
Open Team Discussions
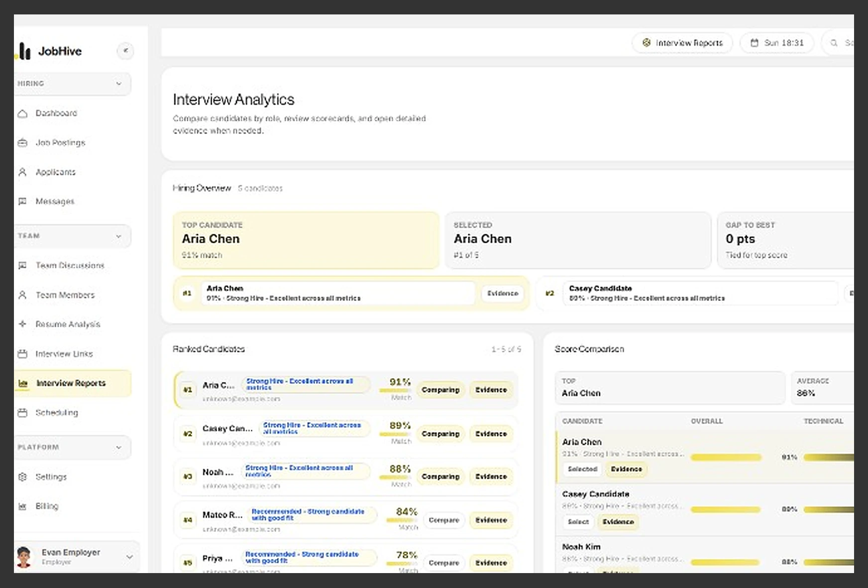pos(73,266)
